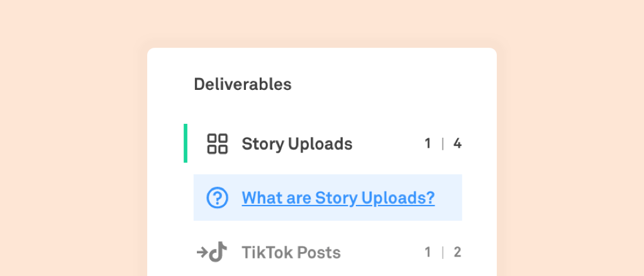Click the word "Posts" in TikTok Posts
Image resolution: width=644 pixels, height=276 pixels.
[318, 253]
